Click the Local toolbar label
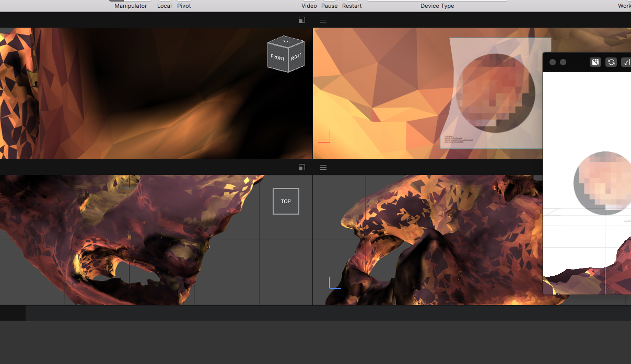The image size is (631, 364). [165, 6]
